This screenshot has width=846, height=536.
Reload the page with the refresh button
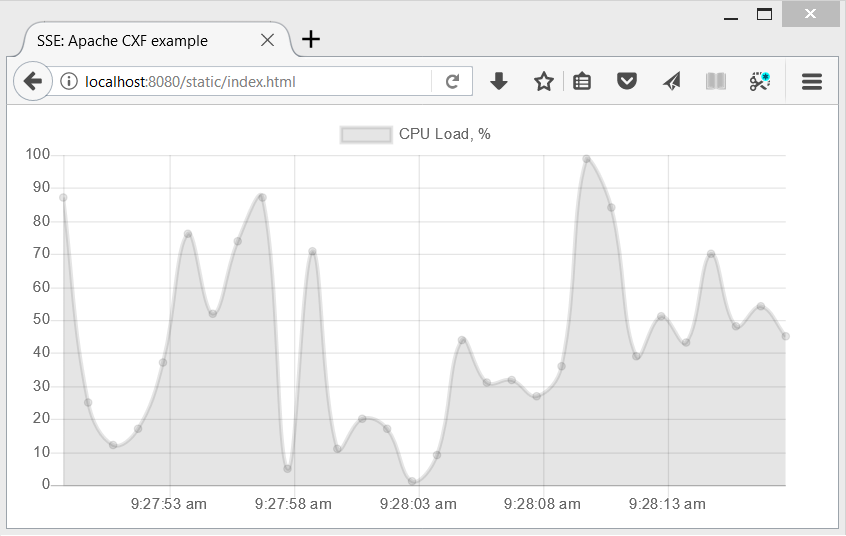coord(452,82)
